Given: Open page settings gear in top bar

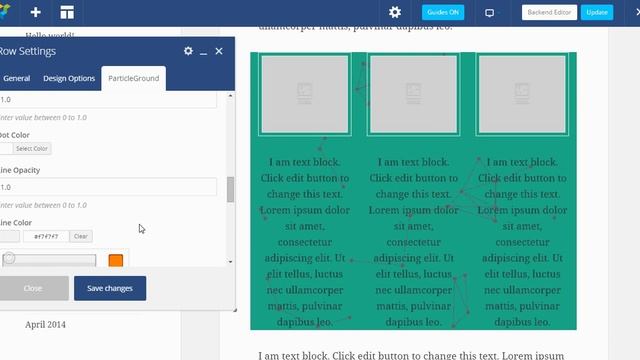Looking at the screenshot, I should (395, 12).
